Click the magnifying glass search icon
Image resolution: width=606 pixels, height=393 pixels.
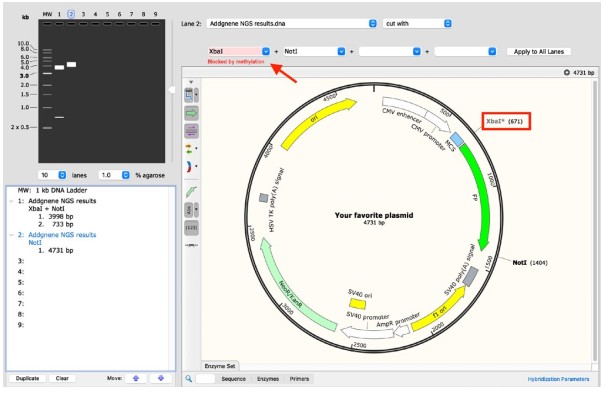click(x=188, y=379)
